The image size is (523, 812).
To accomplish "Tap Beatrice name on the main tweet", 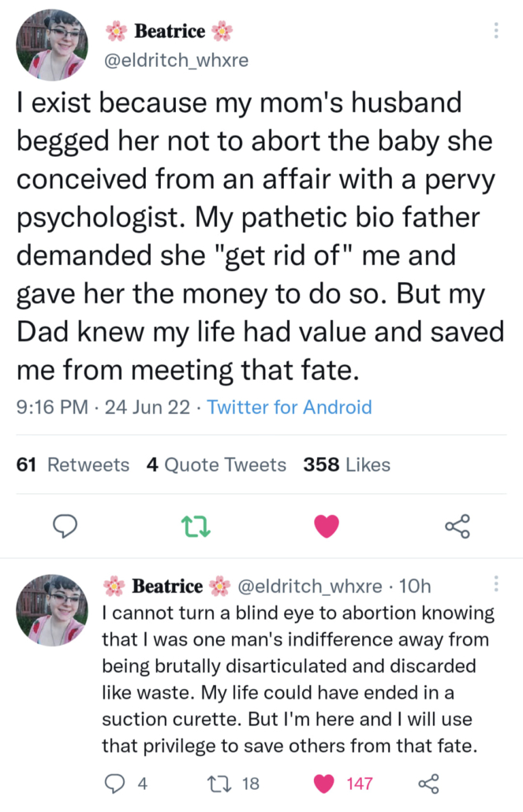I will 170,32.
